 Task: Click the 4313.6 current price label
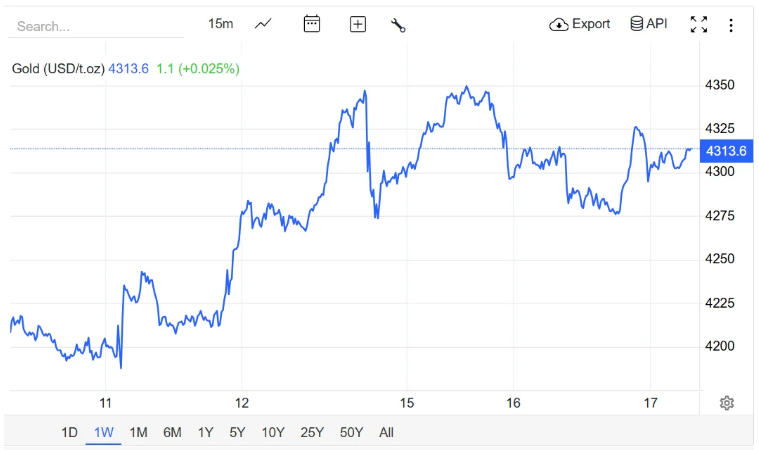726,151
